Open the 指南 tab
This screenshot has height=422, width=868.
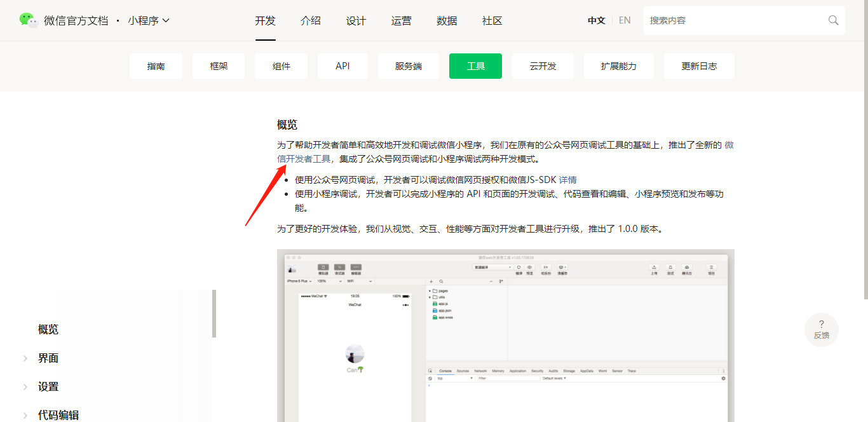click(x=156, y=66)
